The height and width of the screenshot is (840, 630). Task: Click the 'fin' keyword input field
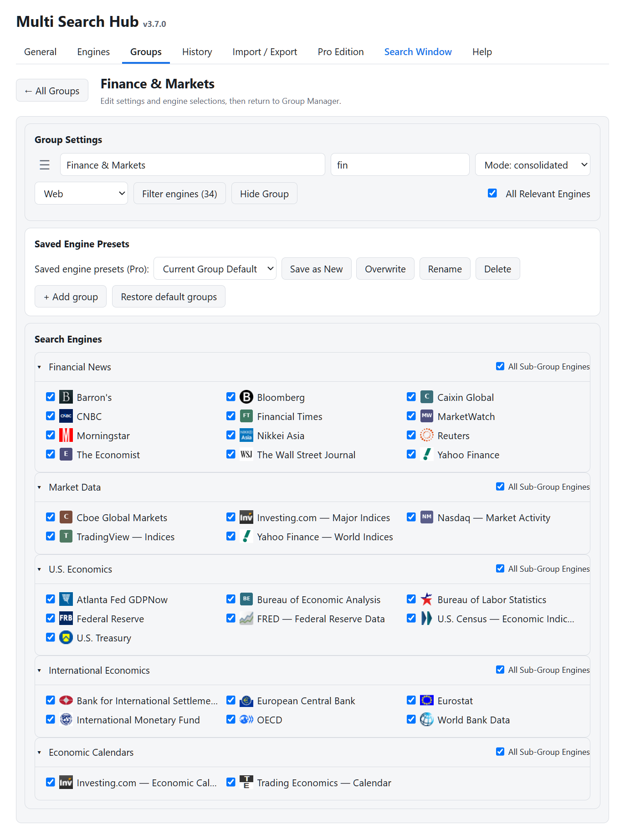400,165
